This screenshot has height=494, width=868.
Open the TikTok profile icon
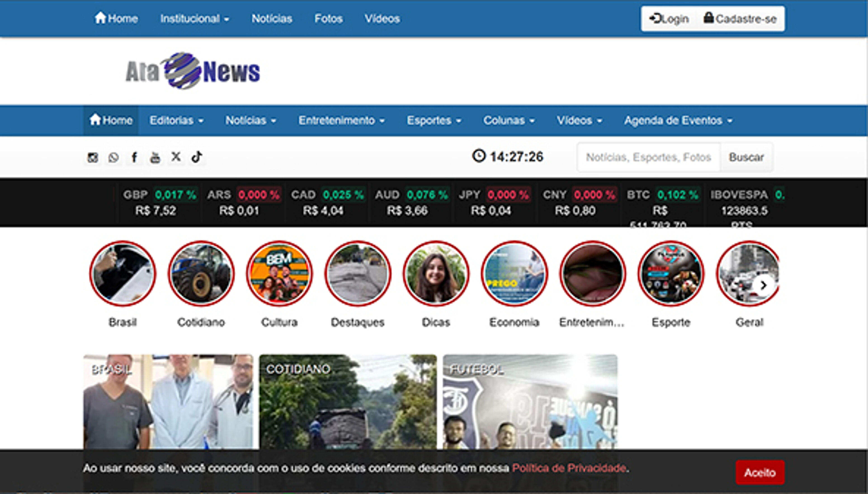(x=197, y=157)
